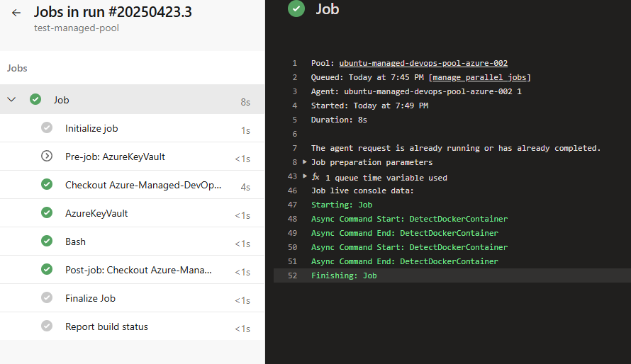Select the Bash step in job list
The height and width of the screenshot is (364, 631).
[x=75, y=241]
